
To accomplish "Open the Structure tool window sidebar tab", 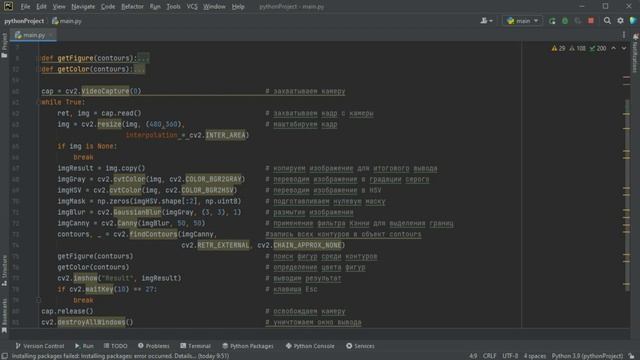I will coord(4,270).
